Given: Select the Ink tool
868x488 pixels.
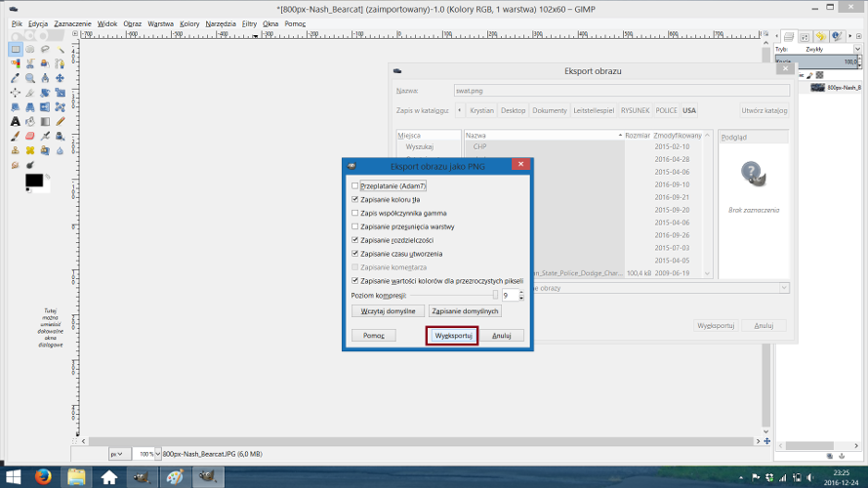Looking at the screenshot, I should pos(60,136).
